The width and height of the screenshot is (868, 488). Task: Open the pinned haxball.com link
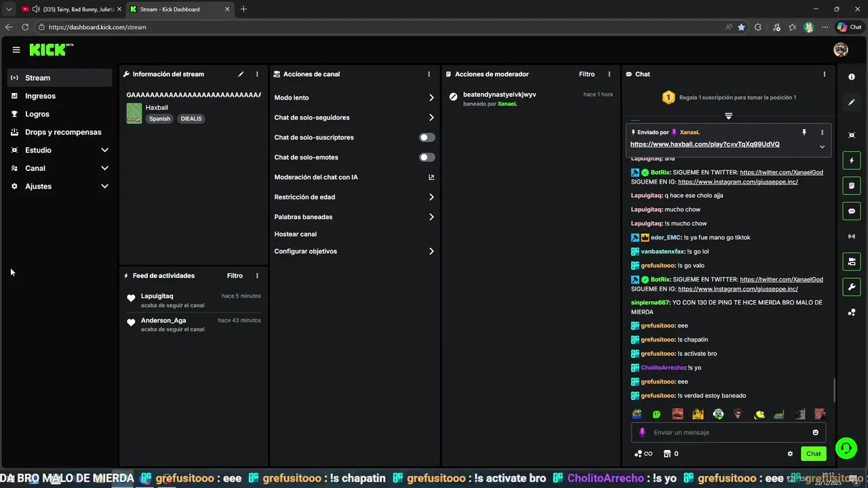click(705, 144)
